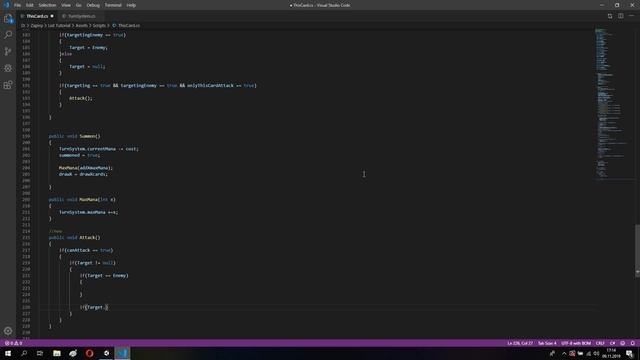Click the 'if(canAttack == true)' line
640x360 pixels.
coord(86,250)
